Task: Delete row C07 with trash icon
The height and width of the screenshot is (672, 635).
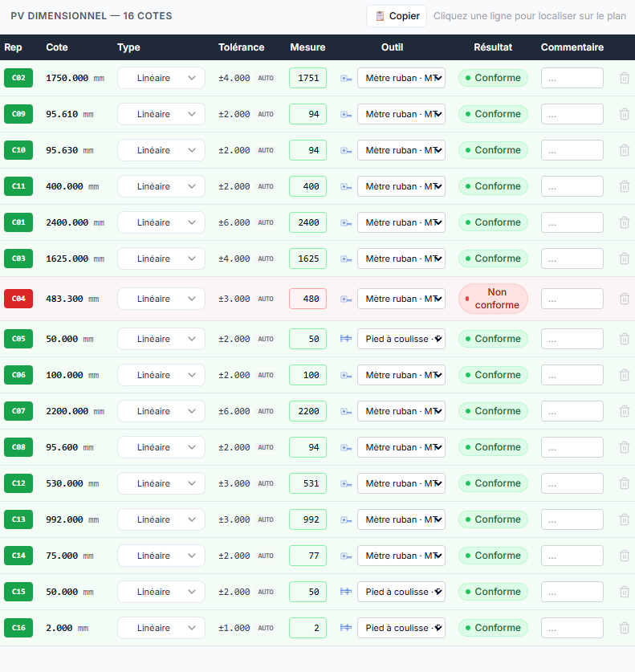Action: [625, 411]
